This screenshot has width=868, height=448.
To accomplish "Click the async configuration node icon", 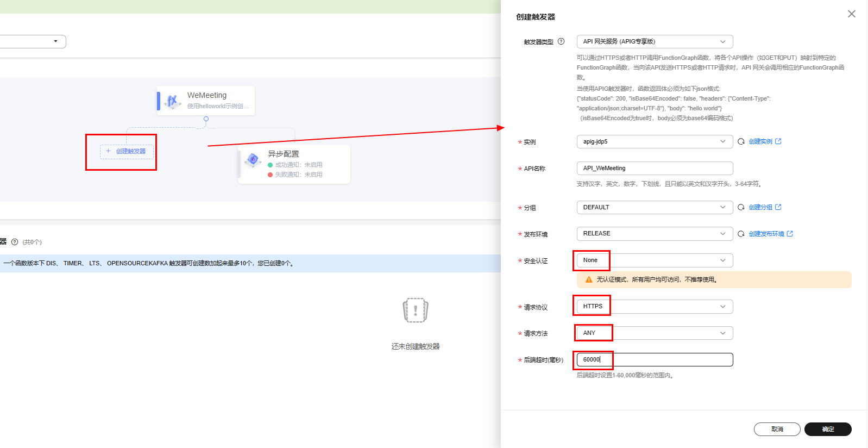I will (x=253, y=160).
